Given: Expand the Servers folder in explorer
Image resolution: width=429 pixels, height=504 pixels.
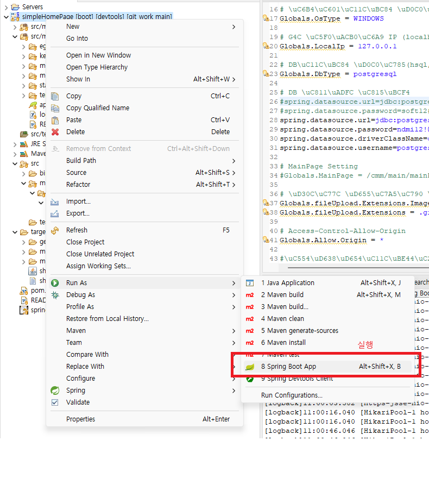Looking at the screenshot, I should (x=6, y=7).
